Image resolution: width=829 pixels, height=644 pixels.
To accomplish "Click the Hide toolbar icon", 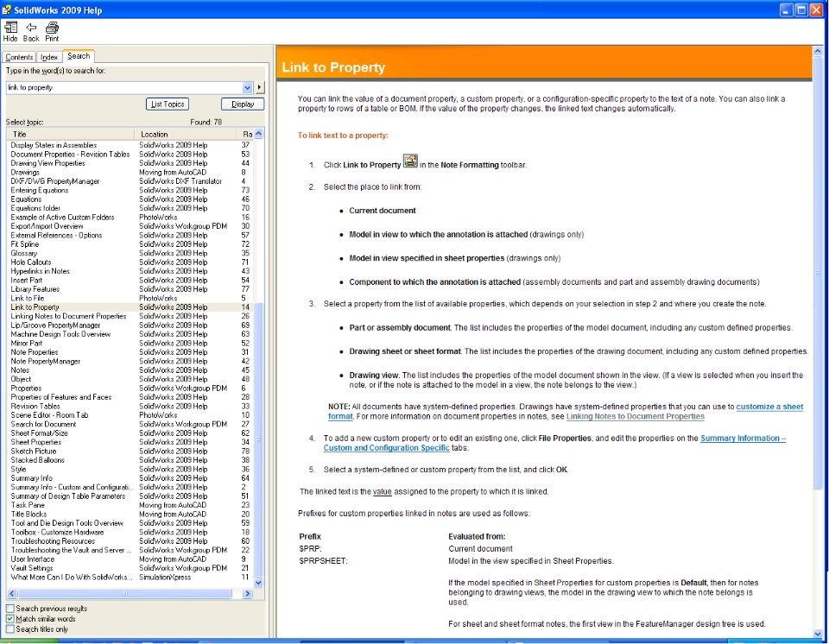I will 10,31.
